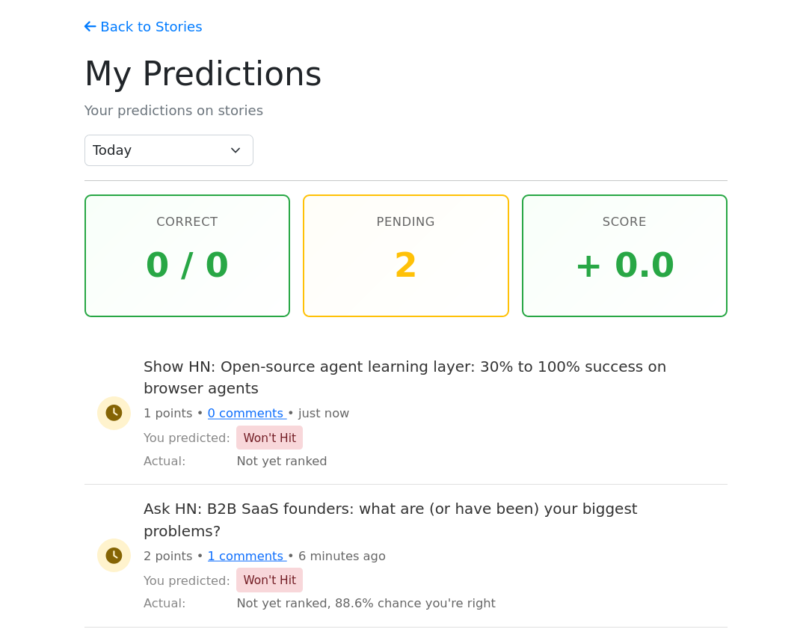The width and height of the screenshot is (812, 644).
Task: Click the Your predictions on stories subtitle
Action: (x=173, y=111)
